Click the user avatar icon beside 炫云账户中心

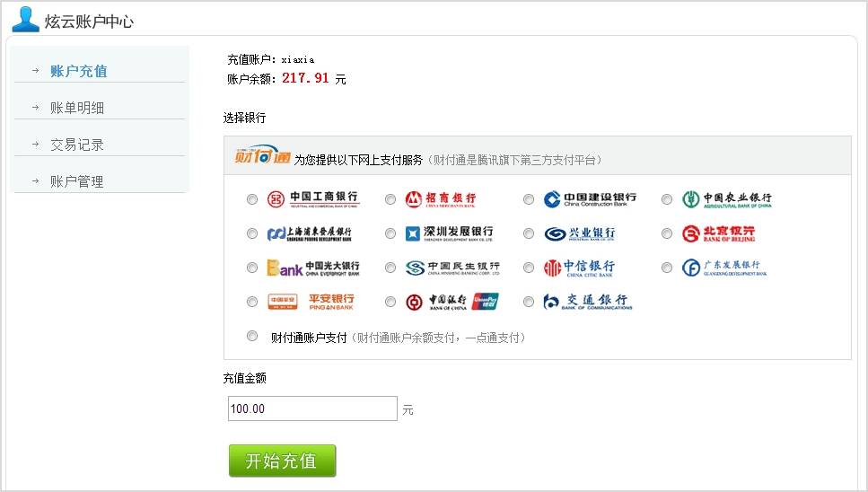(25, 20)
